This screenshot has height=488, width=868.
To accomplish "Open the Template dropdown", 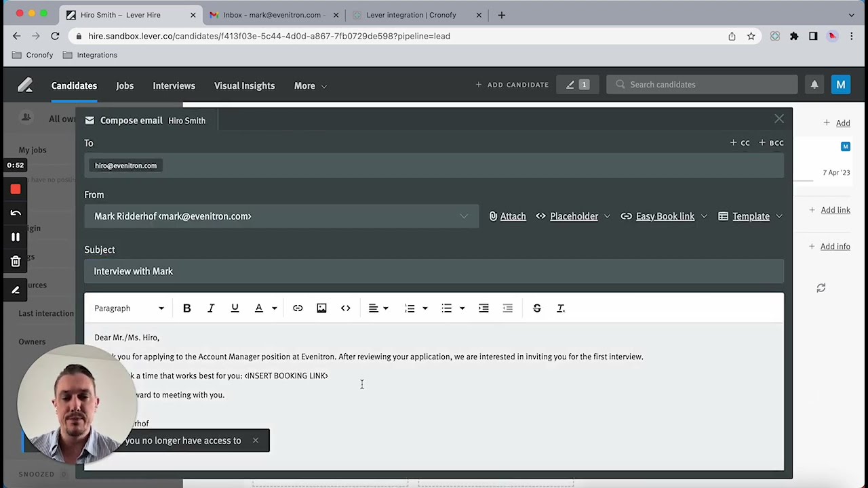I will pos(750,216).
